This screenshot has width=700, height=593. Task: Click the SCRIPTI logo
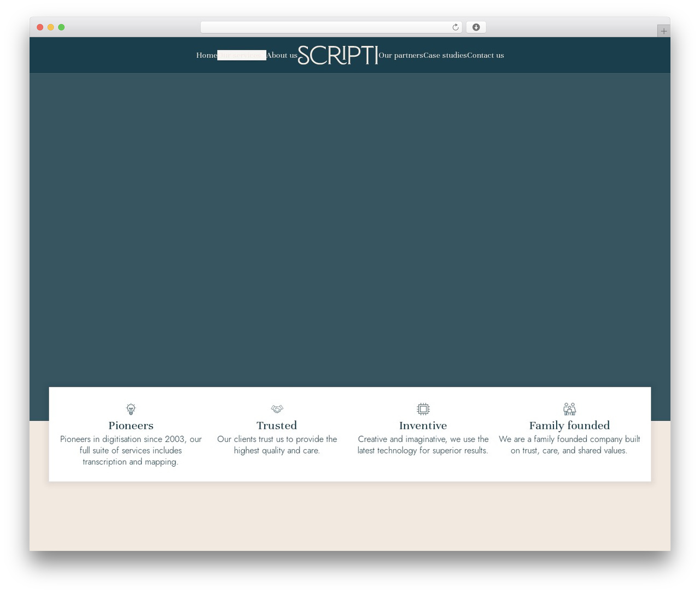tap(338, 55)
